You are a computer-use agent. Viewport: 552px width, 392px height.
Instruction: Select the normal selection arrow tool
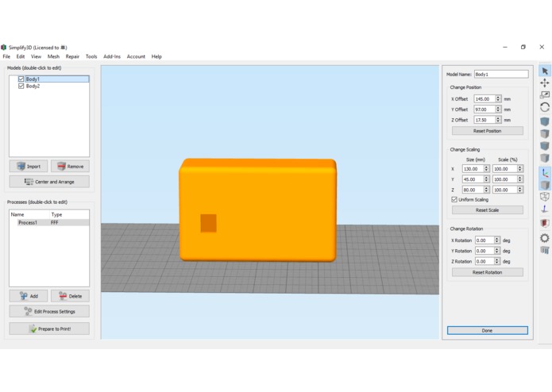point(545,71)
